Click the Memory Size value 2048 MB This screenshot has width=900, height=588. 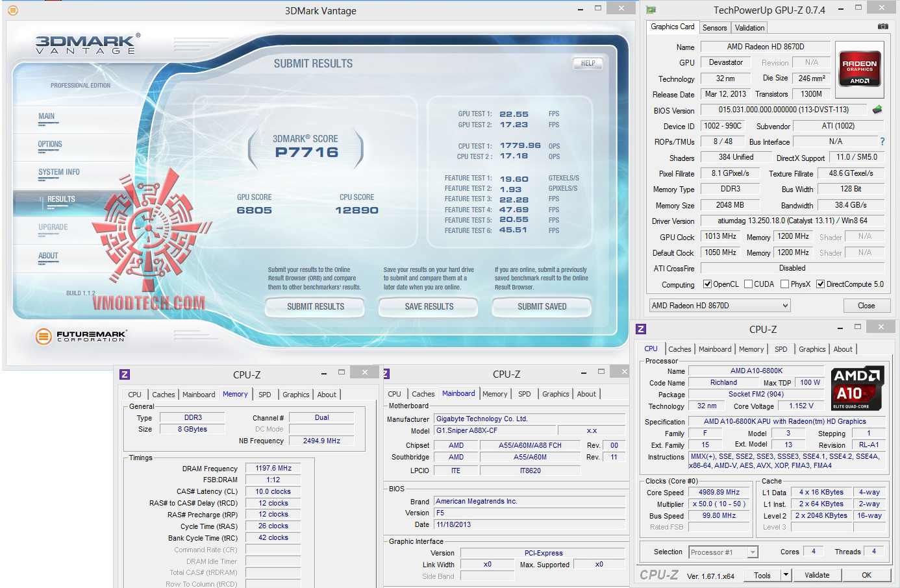(x=730, y=205)
